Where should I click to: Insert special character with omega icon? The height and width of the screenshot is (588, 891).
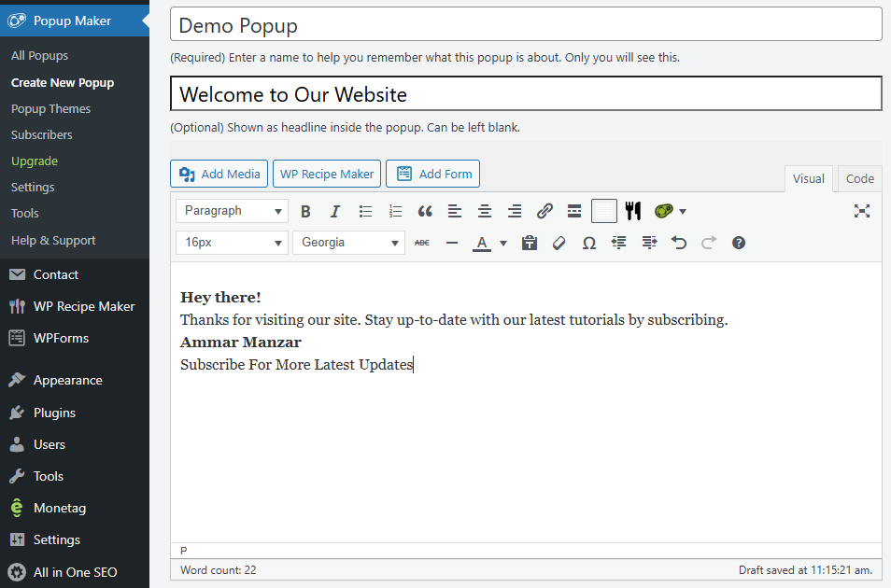tap(588, 243)
